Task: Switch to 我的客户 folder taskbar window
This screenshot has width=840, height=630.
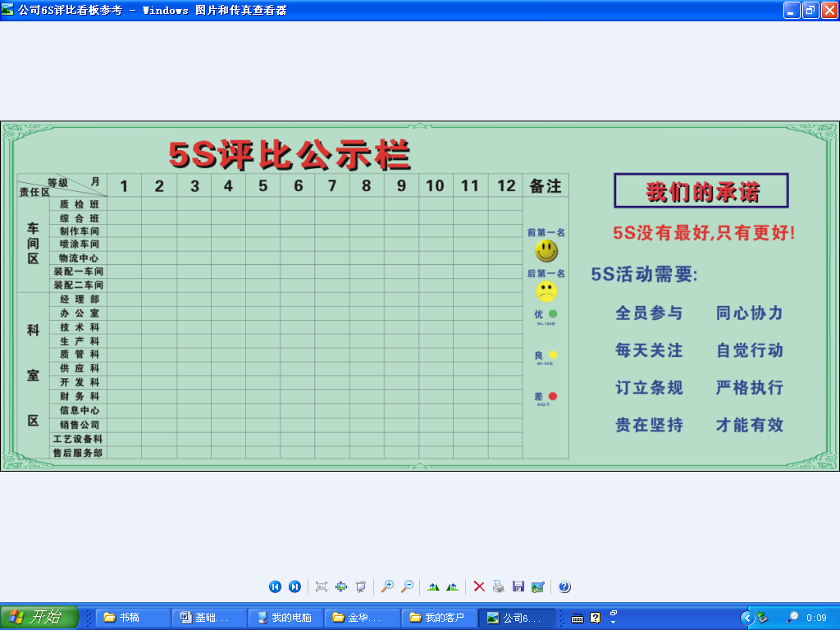Action: click(439, 618)
